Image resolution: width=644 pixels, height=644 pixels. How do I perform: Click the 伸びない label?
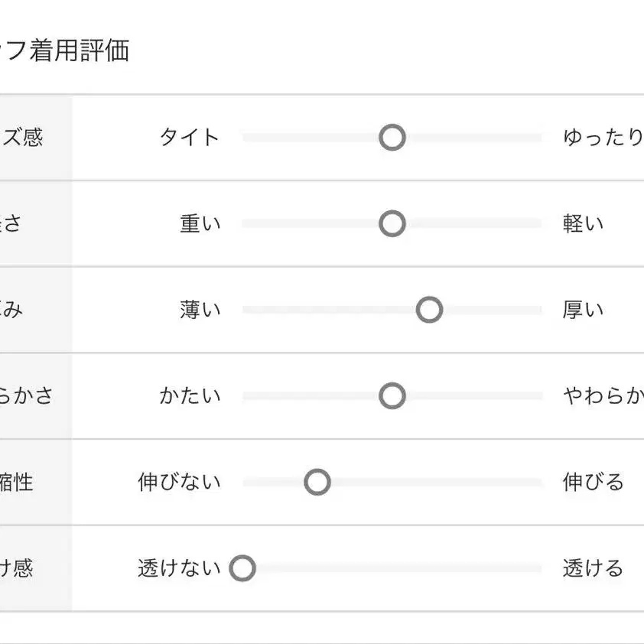179,483
